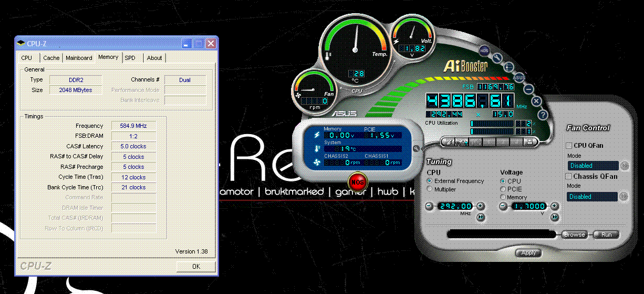Click the thermometer icon in the blue panel

(317, 148)
